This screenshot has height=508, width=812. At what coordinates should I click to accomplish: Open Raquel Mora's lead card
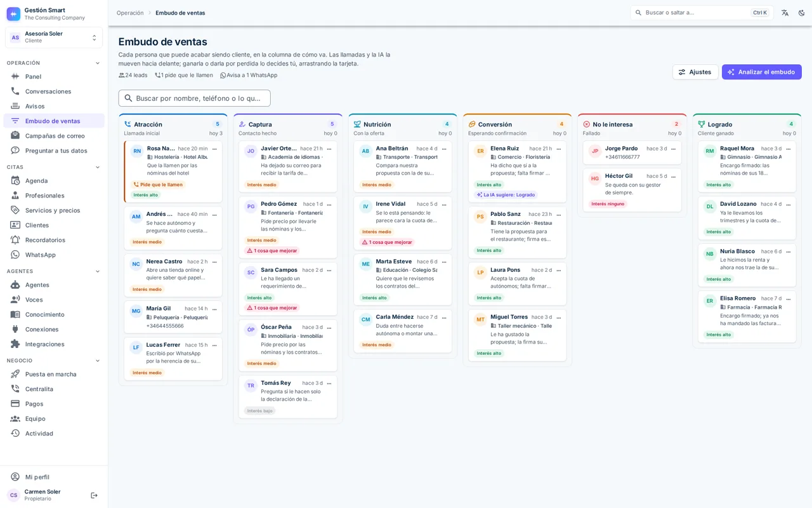coord(747,166)
